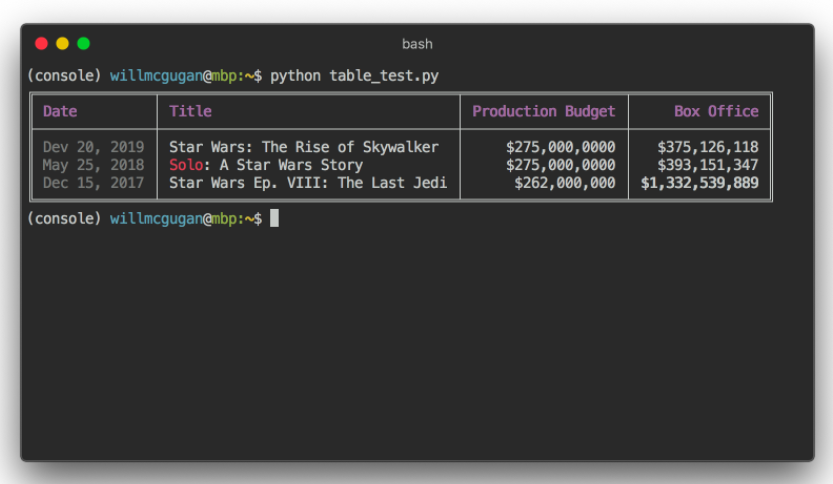
Task: Click the bash window title
Action: [x=417, y=44]
